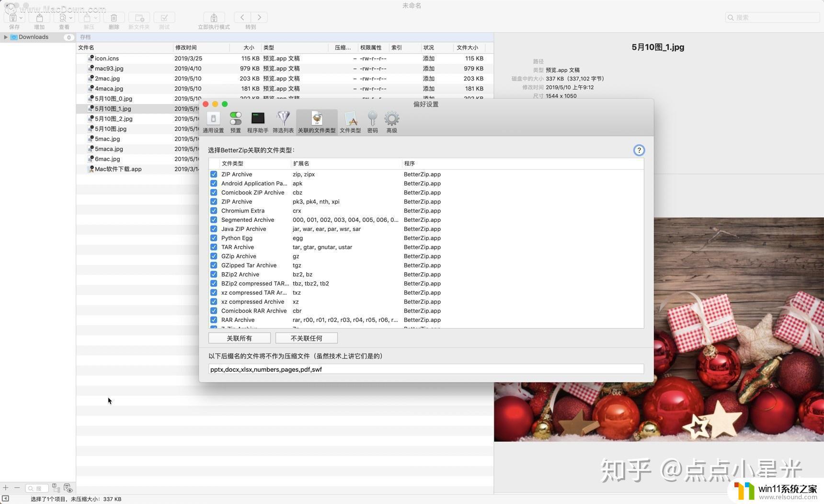Click the 不关联任何 button
The height and width of the screenshot is (504, 824).
[307, 338]
